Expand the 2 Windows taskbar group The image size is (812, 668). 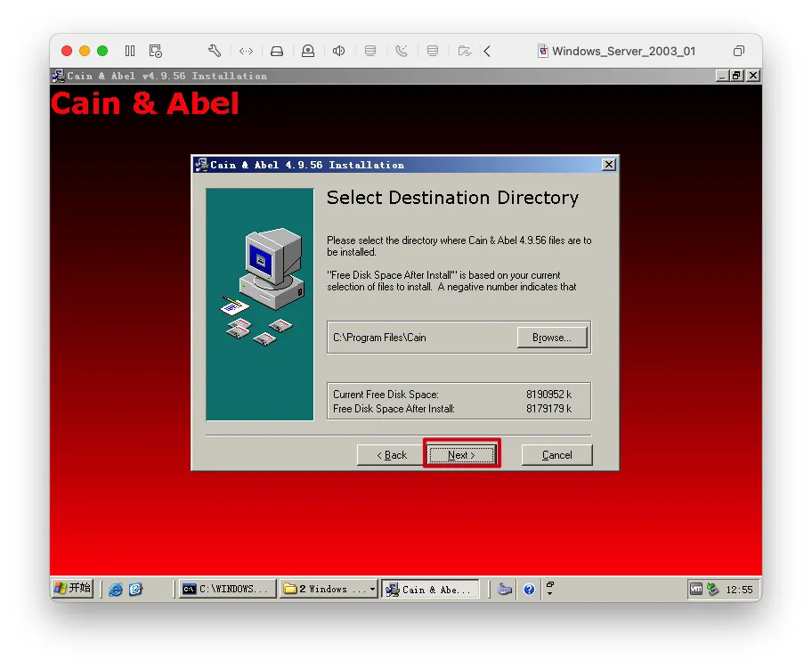coord(329,590)
